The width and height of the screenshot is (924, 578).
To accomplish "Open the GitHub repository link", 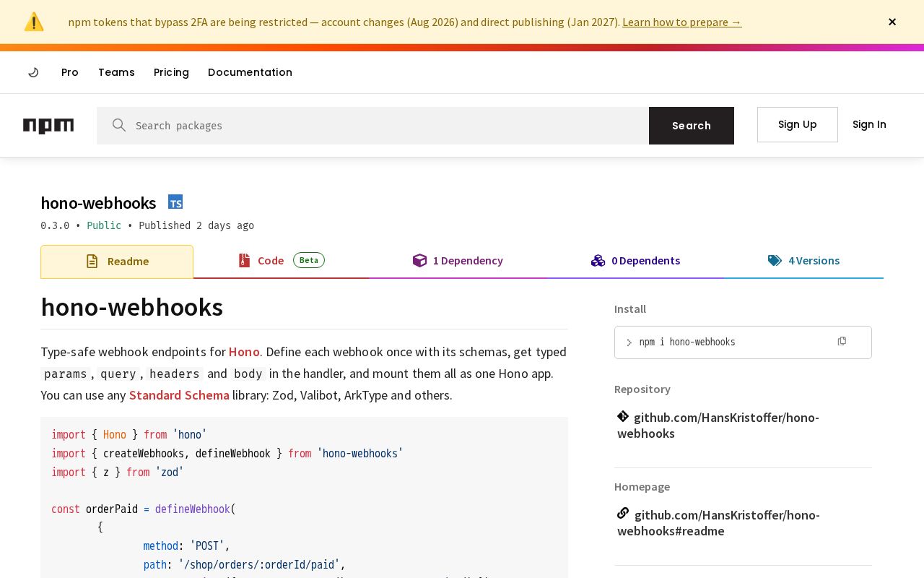I will [x=718, y=425].
